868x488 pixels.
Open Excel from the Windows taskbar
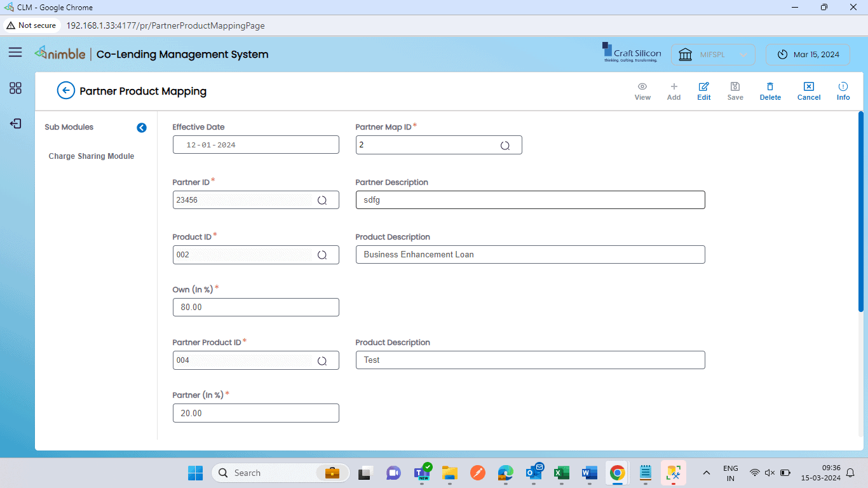pos(561,473)
